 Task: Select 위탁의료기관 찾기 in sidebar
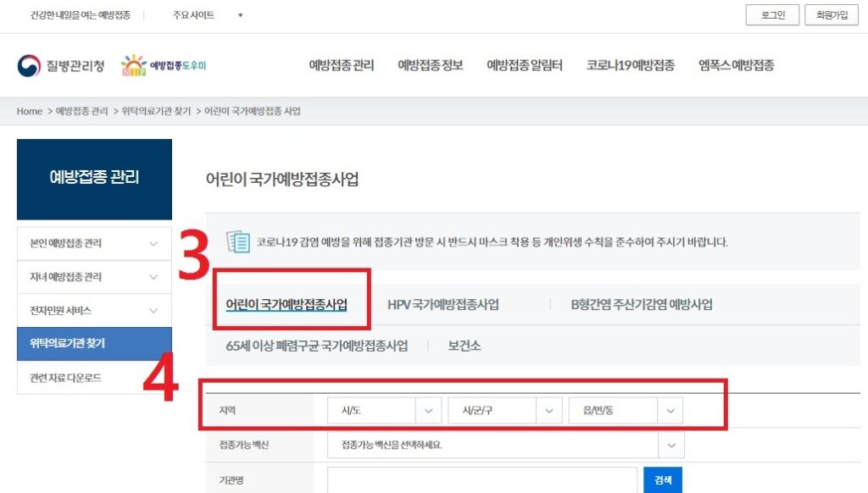(94, 344)
